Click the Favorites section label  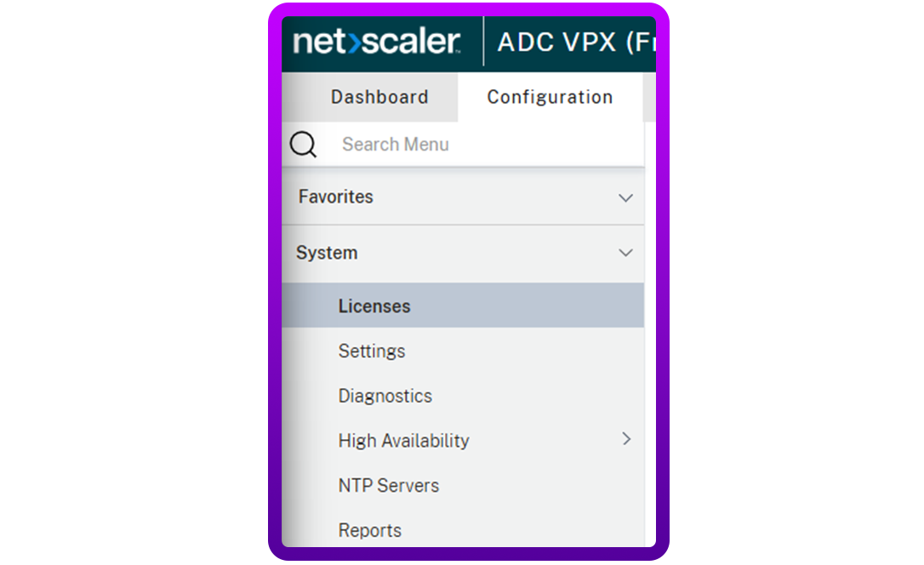pos(336,197)
